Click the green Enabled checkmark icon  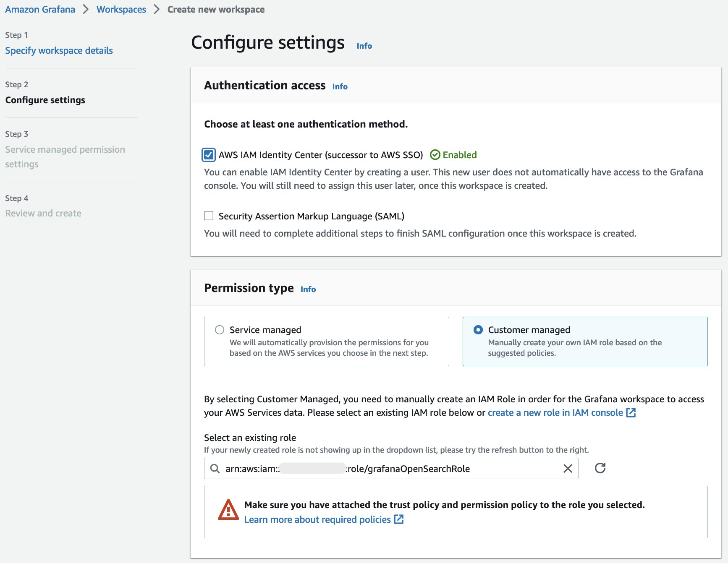coord(435,155)
